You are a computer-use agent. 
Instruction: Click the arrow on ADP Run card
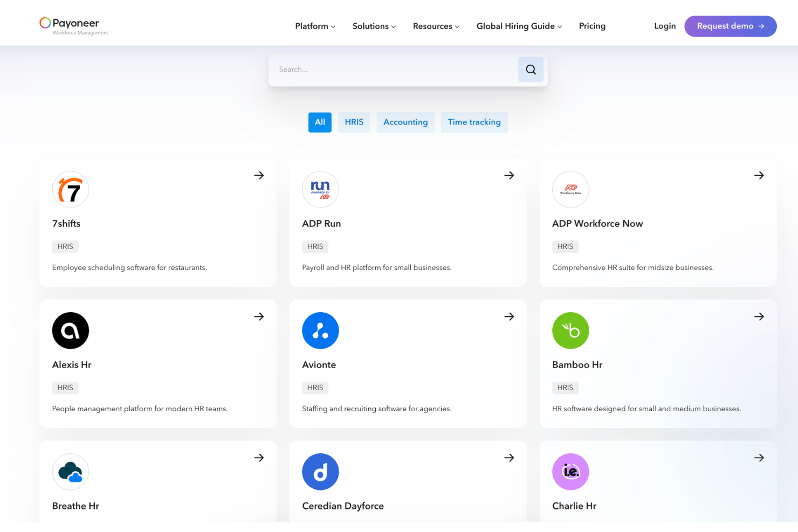509,175
